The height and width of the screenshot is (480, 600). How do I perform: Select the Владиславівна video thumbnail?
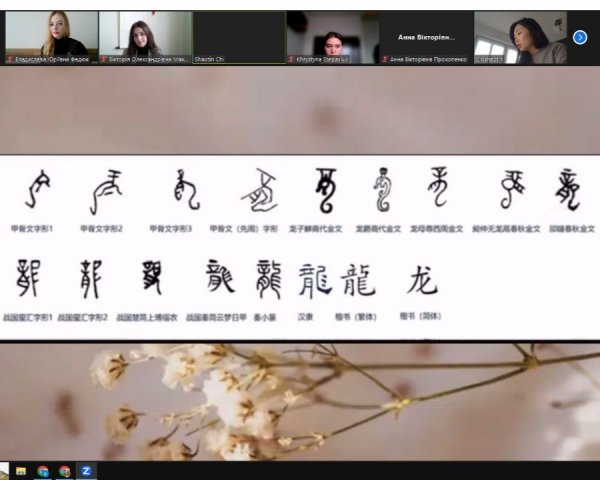pyautogui.click(x=52, y=35)
